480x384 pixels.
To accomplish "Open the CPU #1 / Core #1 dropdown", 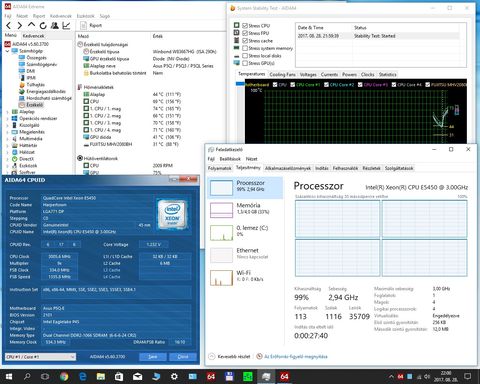I will (40, 357).
